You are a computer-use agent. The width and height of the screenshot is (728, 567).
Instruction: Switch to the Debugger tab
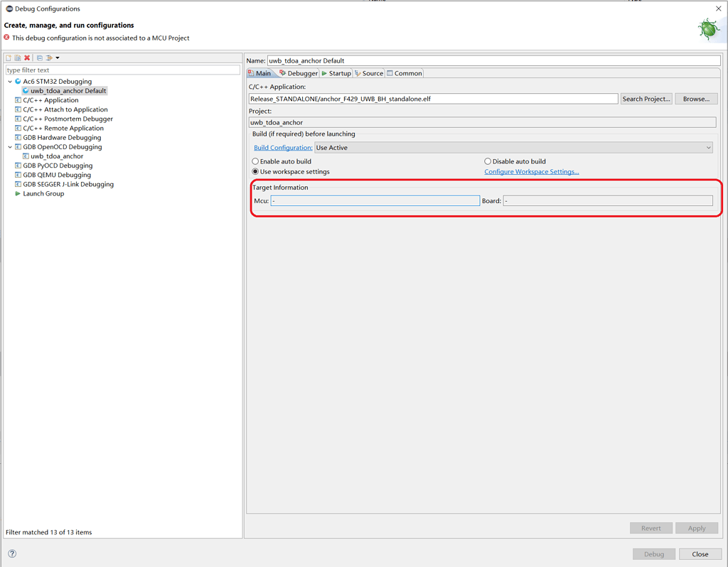coord(299,72)
